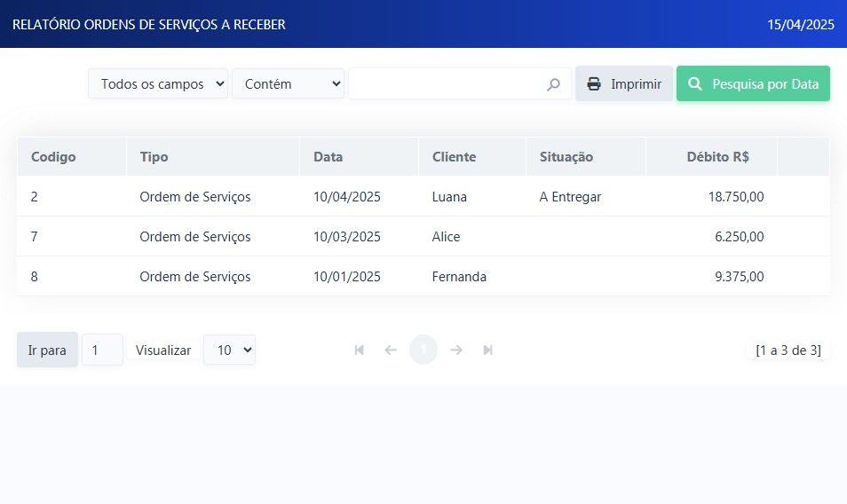Sort by Débito R$ column header
The width and height of the screenshot is (847, 504).
coord(718,157)
